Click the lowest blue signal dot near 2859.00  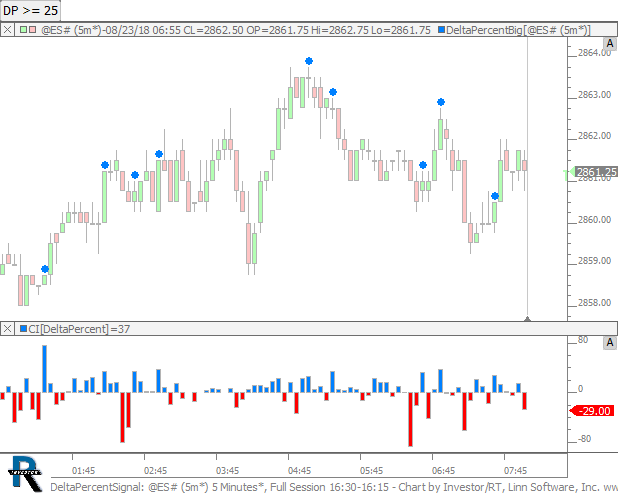tap(45, 269)
